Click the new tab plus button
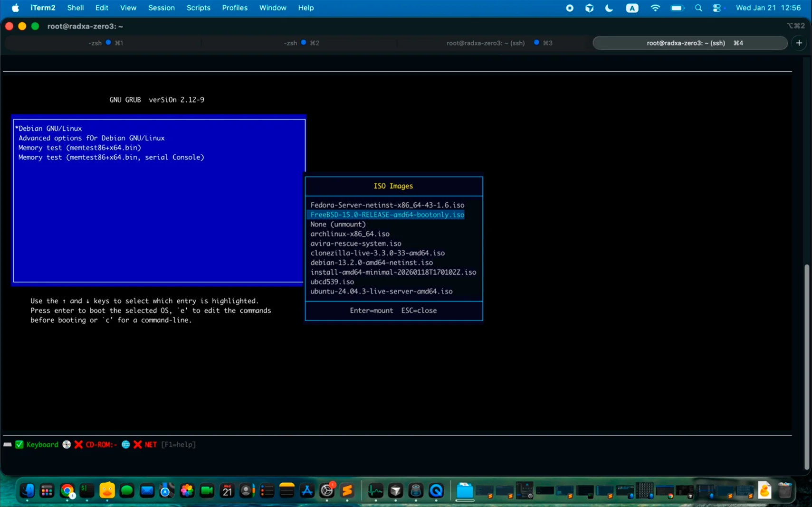The width and height of the screenshot is (812, 507). click(800, 43)
